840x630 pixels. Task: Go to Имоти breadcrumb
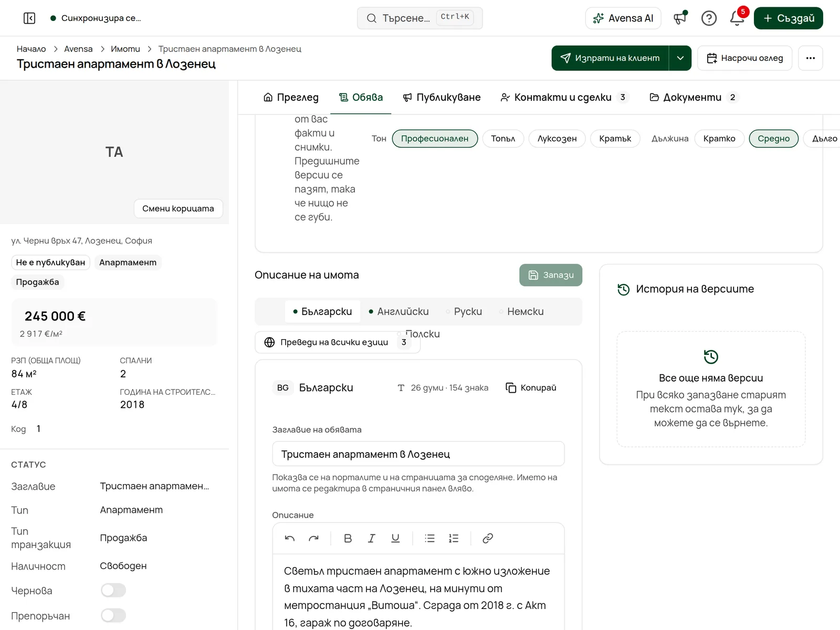coord(125,49)
